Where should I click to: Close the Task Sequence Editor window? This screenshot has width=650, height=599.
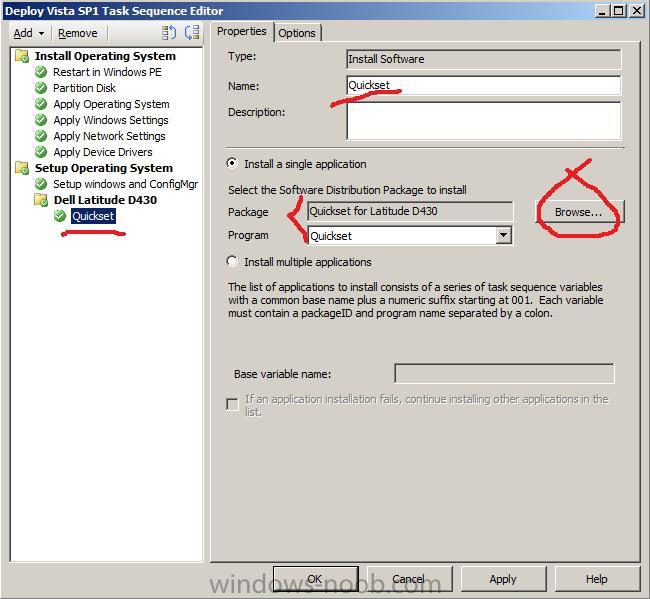(x=637, y=11)
